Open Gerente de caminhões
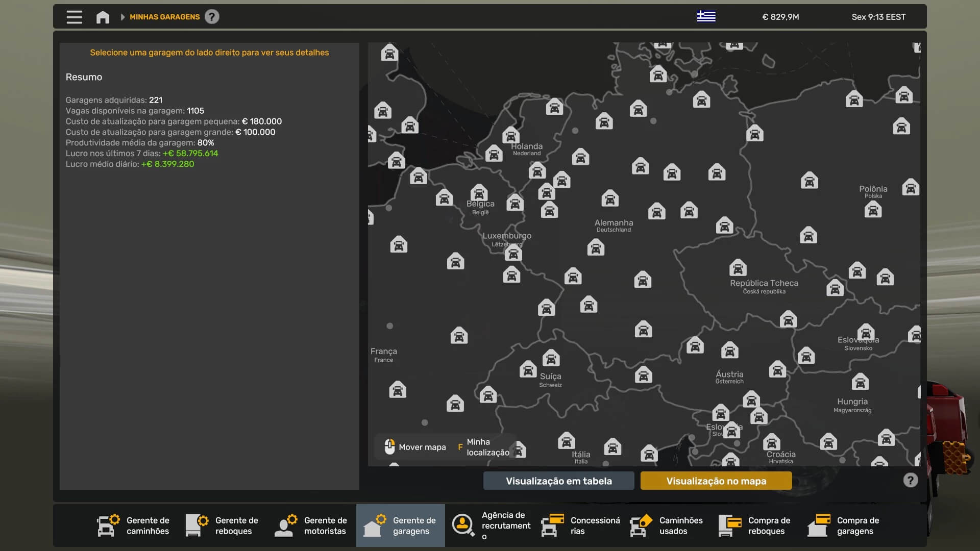The height and width of the screenshot is (551, 980). click(134, 525)
